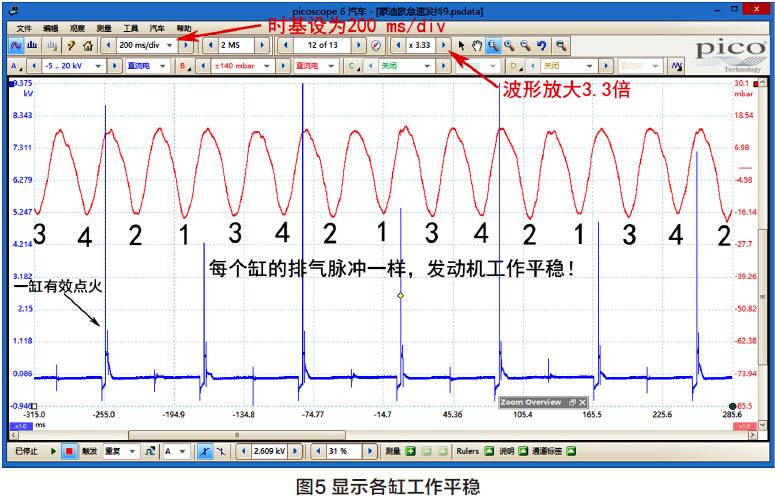775x504 pixels.
Task: Open the 测量 menu
Action: [104, 29]
